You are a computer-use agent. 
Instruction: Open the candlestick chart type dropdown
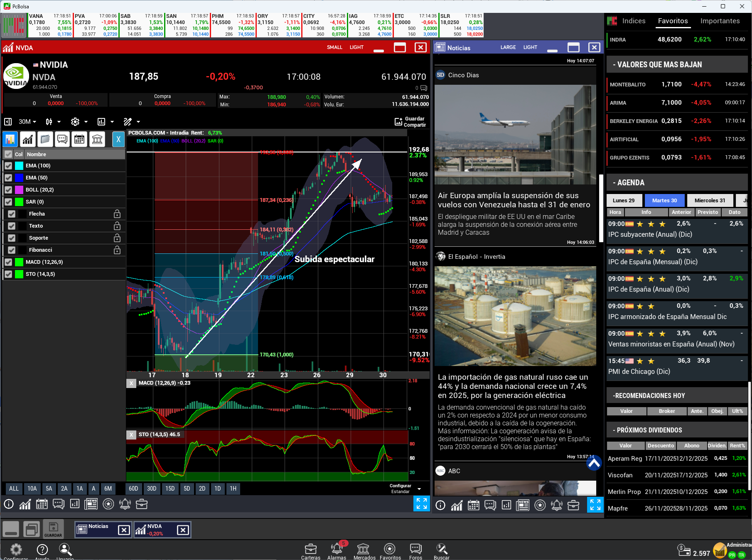point(53,122)
